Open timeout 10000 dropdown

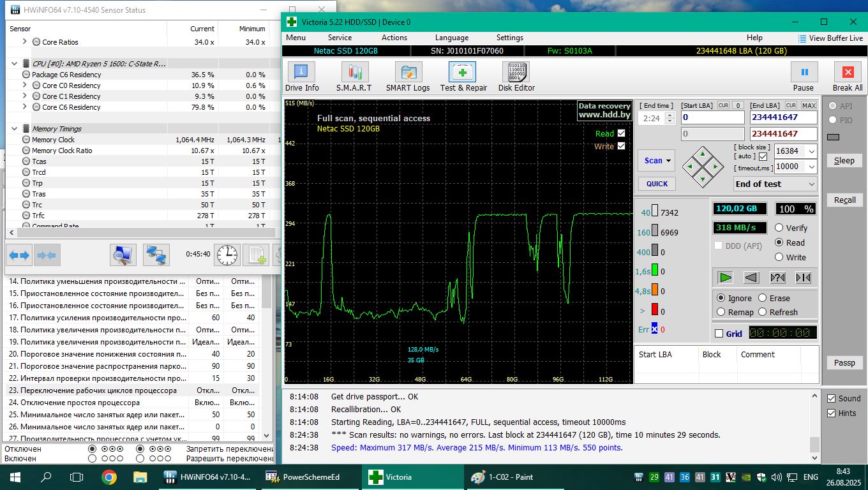811,167
